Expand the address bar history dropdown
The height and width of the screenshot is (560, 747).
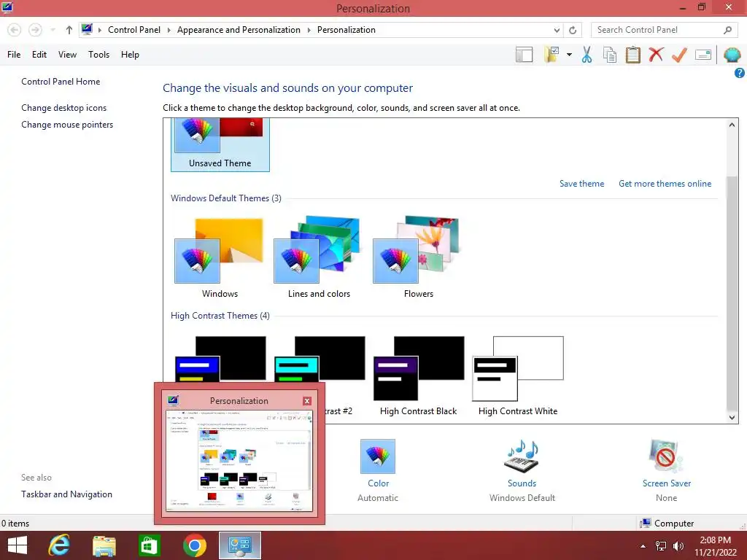tap(557, 30)
